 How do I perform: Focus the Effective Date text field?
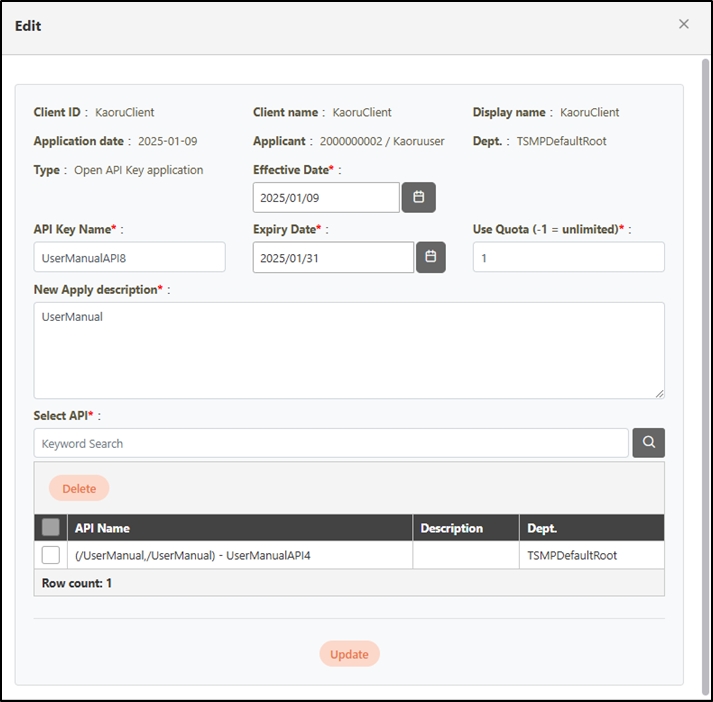pos(326,197)
